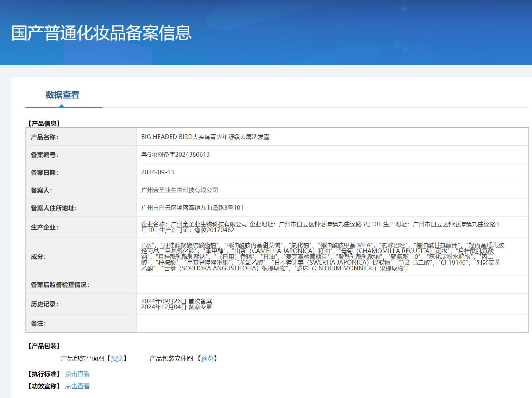Open the 数据查看 tab
Viewport: 532px width, 398px height.
coord(63,95)
